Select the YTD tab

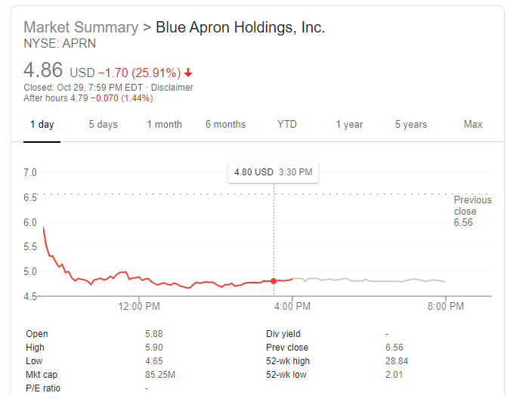[x=287, y=125]
